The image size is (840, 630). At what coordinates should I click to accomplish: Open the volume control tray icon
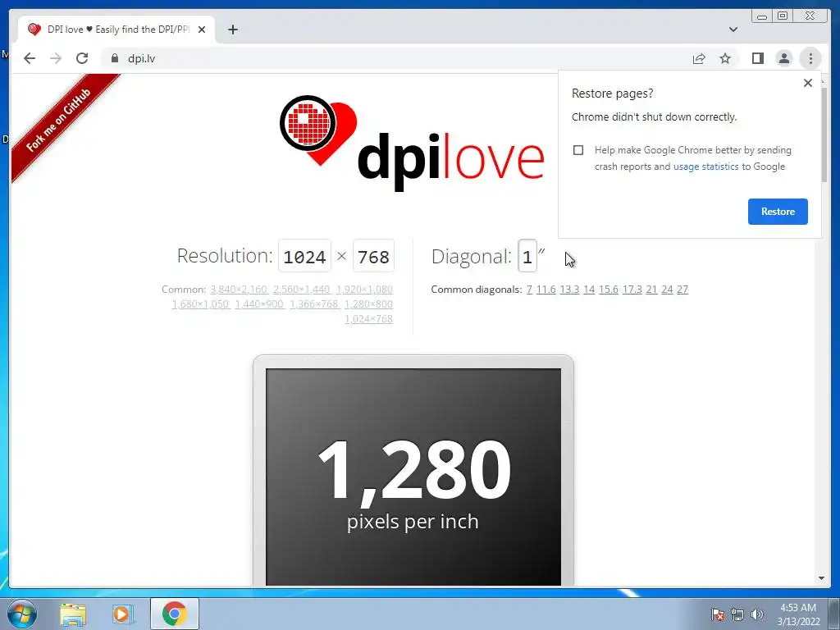pyautogui.click(x=756, y=614)
